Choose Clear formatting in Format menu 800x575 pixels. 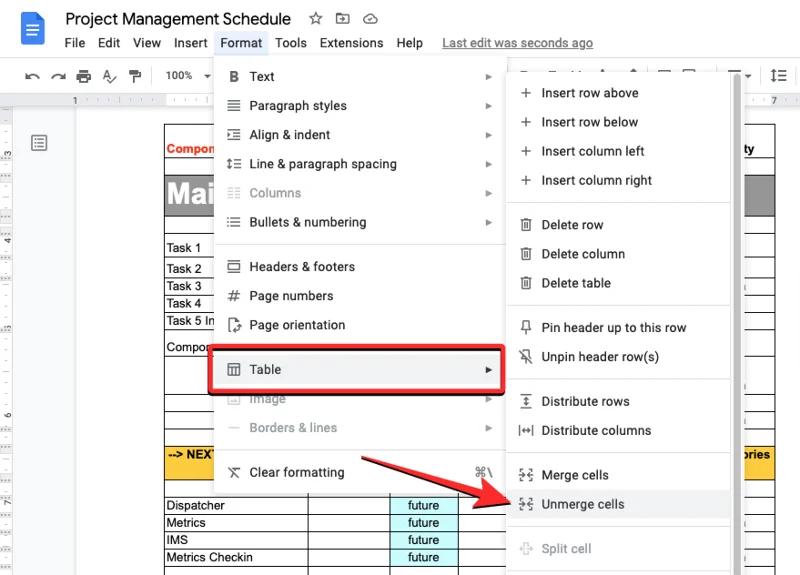click(x=296, y=472)
